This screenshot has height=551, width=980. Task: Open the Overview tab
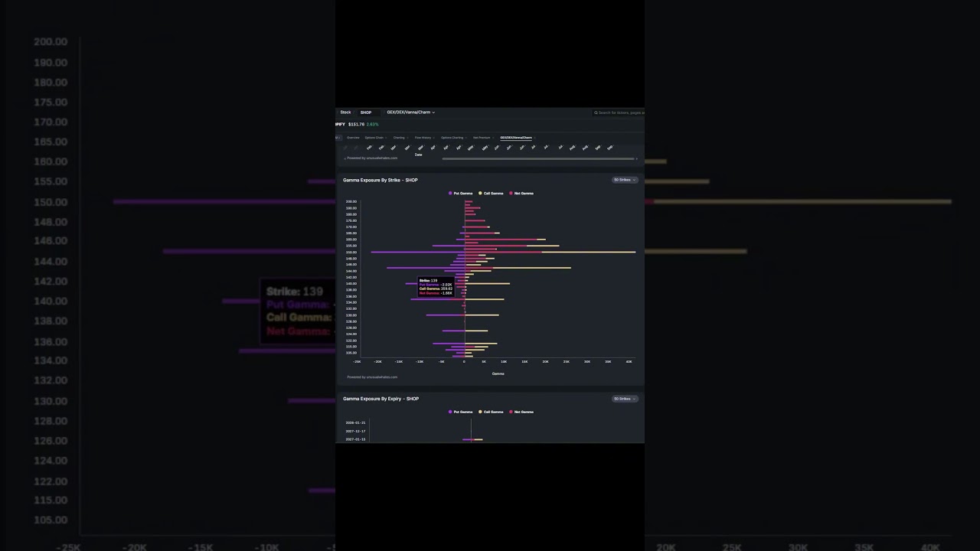[353, 138]
